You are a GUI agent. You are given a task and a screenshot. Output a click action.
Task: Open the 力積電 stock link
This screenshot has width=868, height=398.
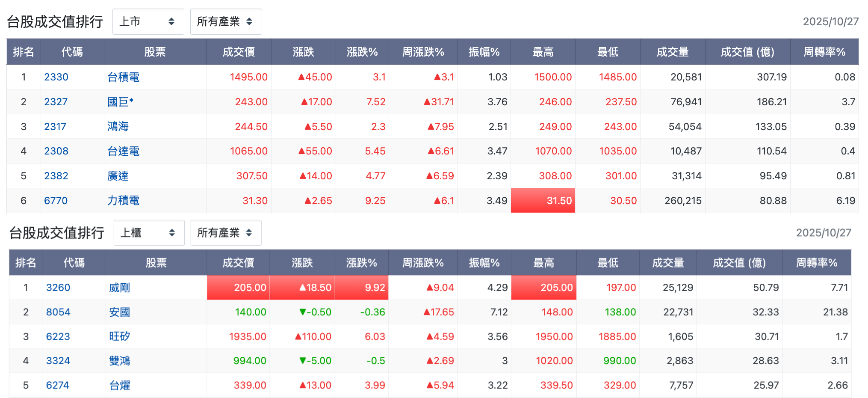point(123,201)
